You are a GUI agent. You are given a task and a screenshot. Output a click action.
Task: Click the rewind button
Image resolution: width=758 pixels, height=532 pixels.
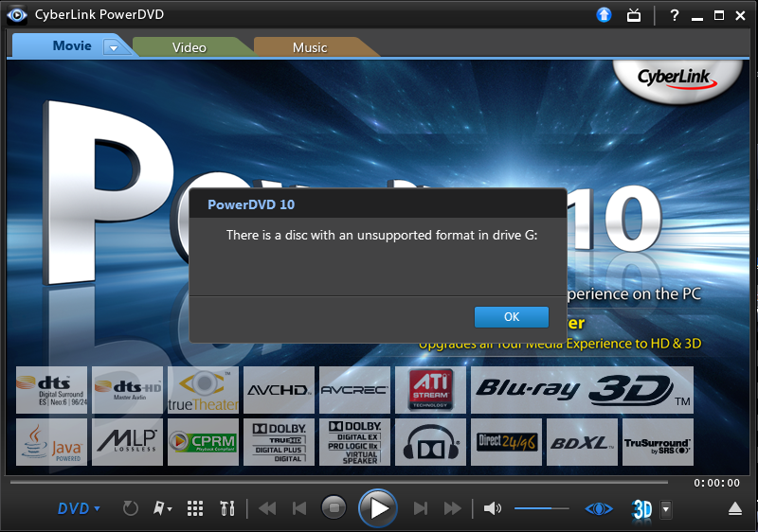(x=267, y=508)
